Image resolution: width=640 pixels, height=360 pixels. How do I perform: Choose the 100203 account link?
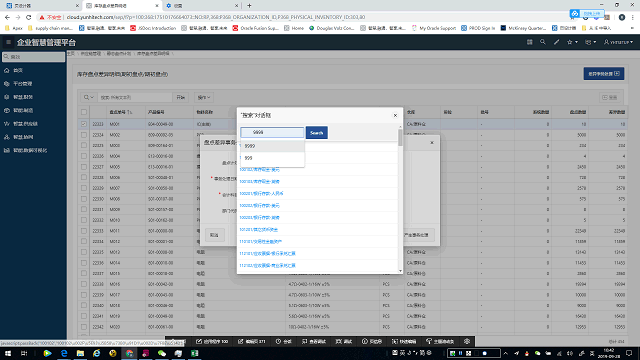coord(260,218)
